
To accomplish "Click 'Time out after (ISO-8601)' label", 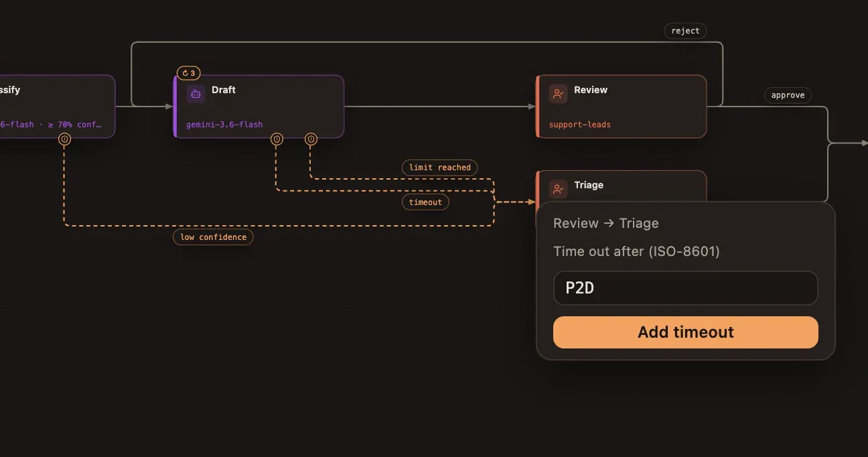I will [636, 252].
